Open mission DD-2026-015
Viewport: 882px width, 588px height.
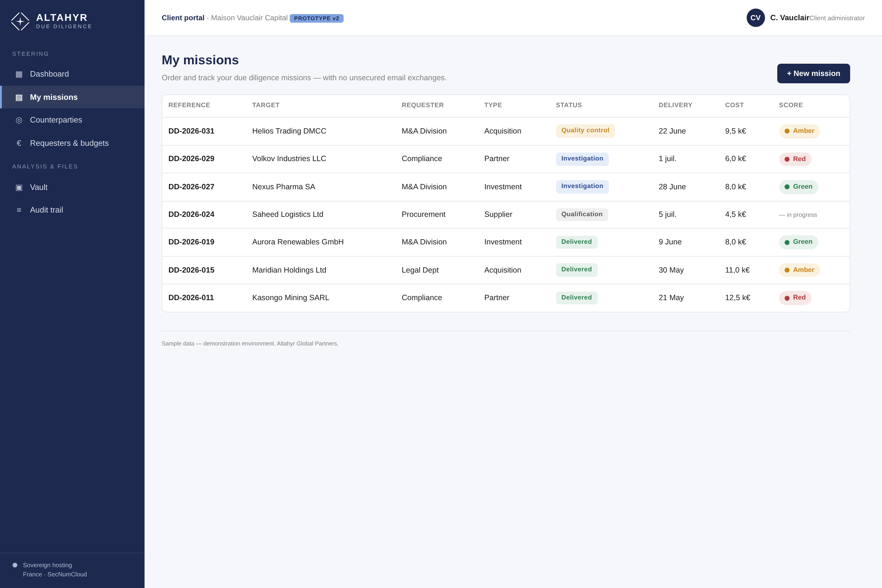(x=191, y=270)
